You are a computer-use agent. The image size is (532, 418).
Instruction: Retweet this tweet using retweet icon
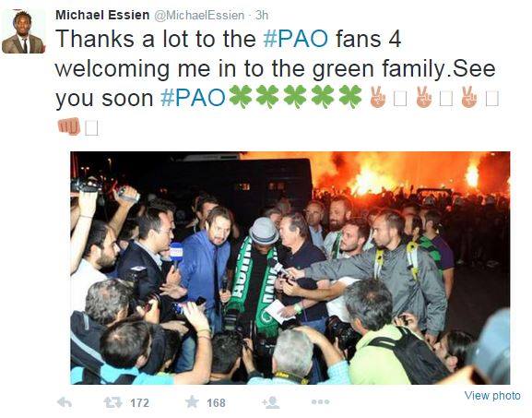(x=113, y=402)
